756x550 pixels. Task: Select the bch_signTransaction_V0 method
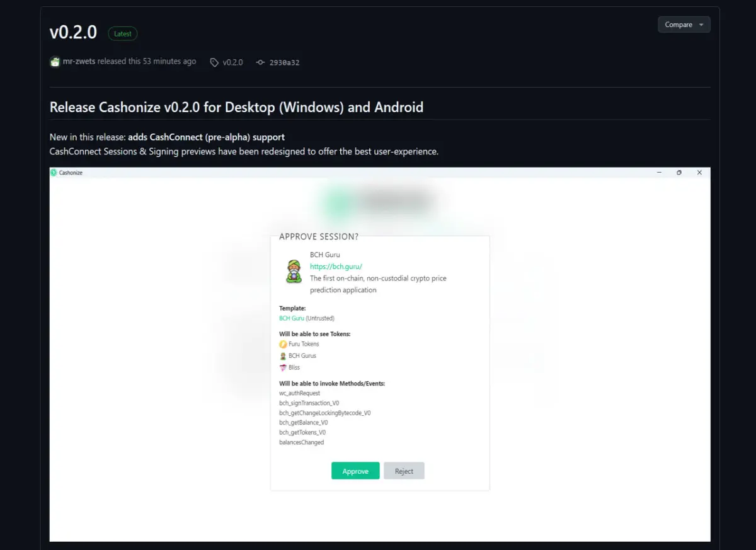309,403
